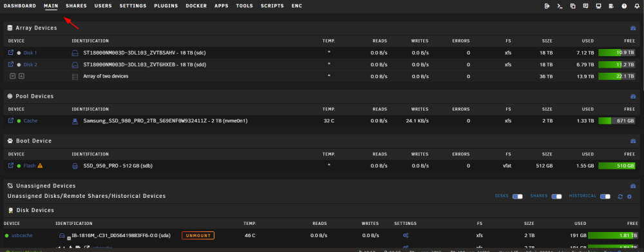644x252 pixels.
Task: Click array total free bar 22.1 TB
Action: pyautogui.click(x=617, y=76)
